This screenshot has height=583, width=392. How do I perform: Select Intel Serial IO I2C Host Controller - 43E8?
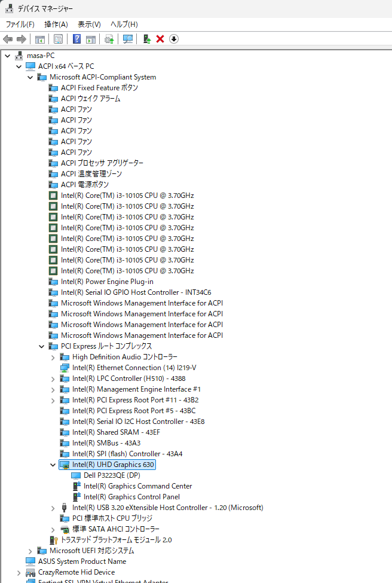coord(138,422)
